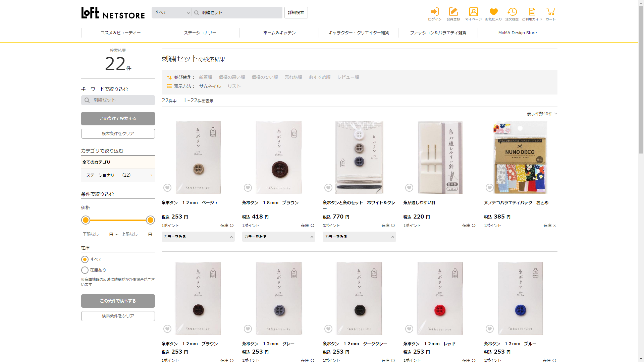Viewport: 644px width, 362px height.
Task: Expand 表示件数40件 results-per-page dropdown
Action: (542, 114)
